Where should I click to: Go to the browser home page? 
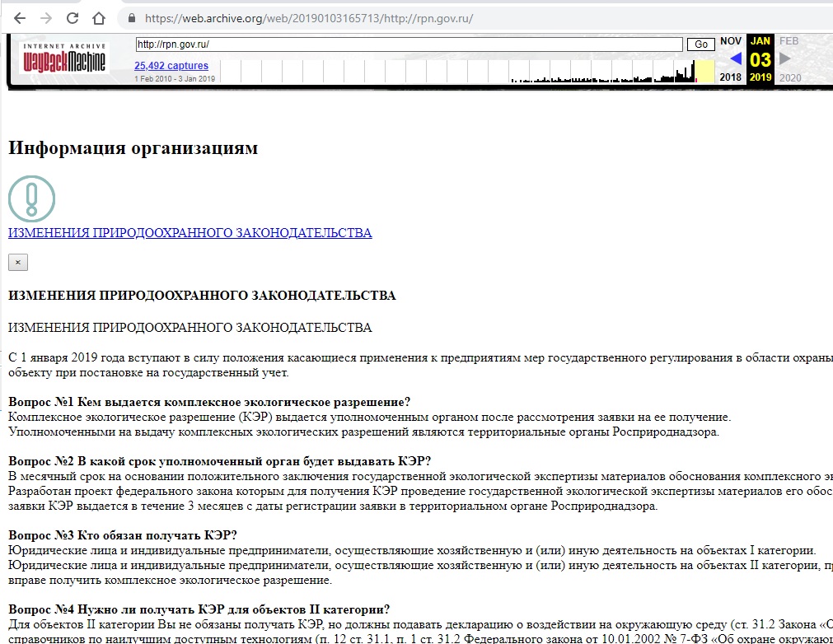pos(99,17)
